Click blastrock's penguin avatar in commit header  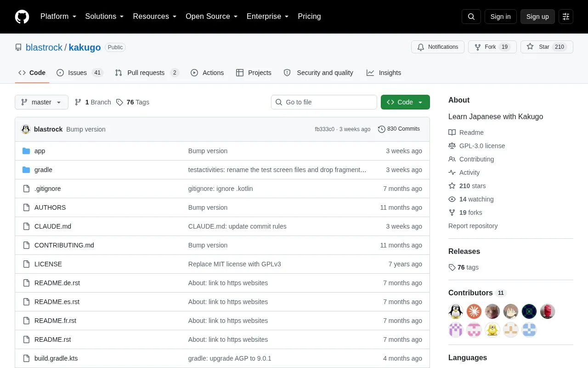26,129
